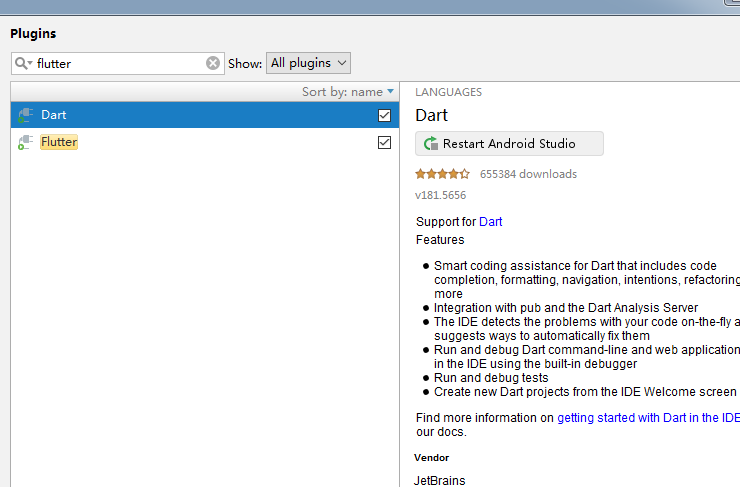Select the Dart plugin row
Screen dimensions: 740x487
[205, 115]
